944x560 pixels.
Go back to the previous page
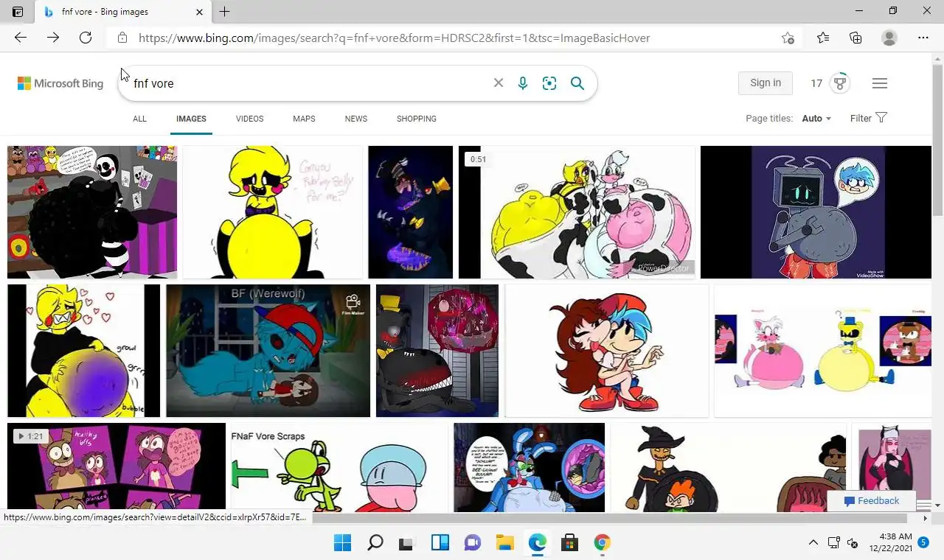pyautogui.click(x=21, y=38)
